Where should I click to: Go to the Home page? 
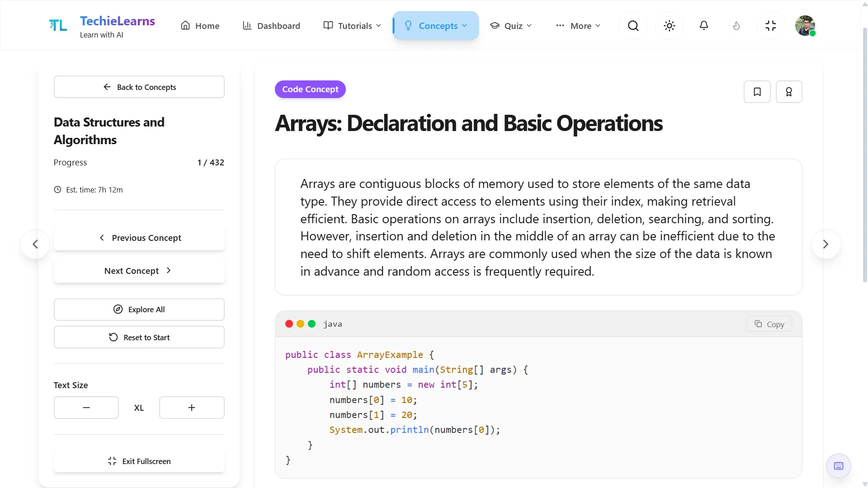(200, 26)
